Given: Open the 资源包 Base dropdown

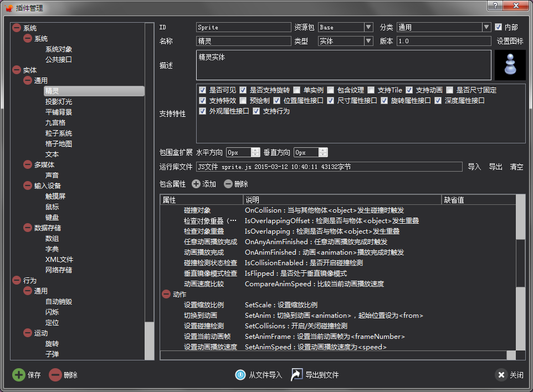Looking at the screenshot, I should point(368,27).
